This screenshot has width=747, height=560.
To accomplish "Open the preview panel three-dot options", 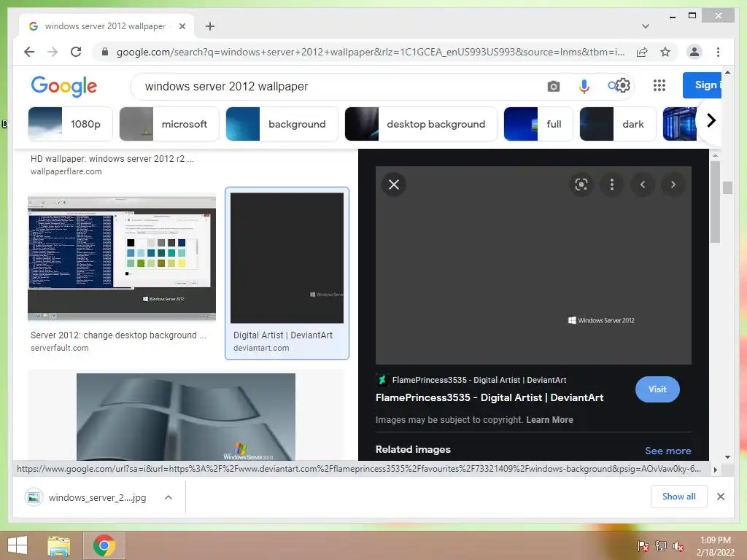I will (x=612, y=184).
